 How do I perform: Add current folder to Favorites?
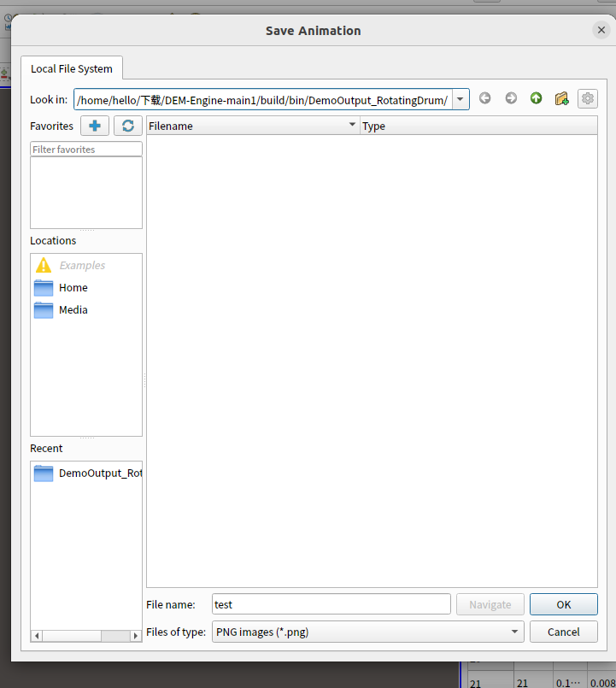(95, 126)
